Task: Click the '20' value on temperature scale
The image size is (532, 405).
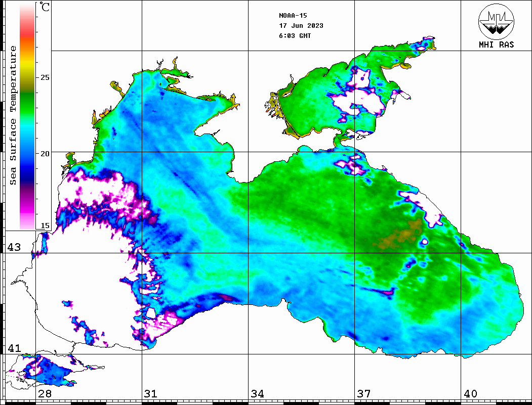Action: coord(45,154)
